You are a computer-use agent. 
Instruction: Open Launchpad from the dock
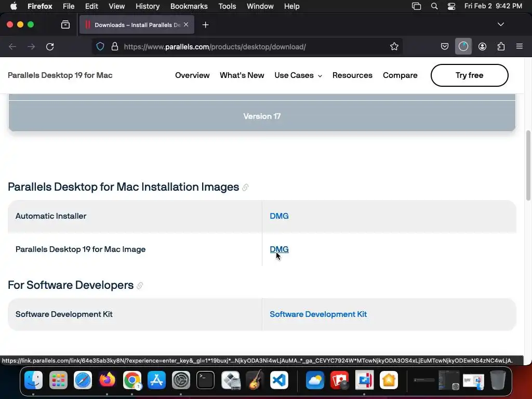point(58,380)
